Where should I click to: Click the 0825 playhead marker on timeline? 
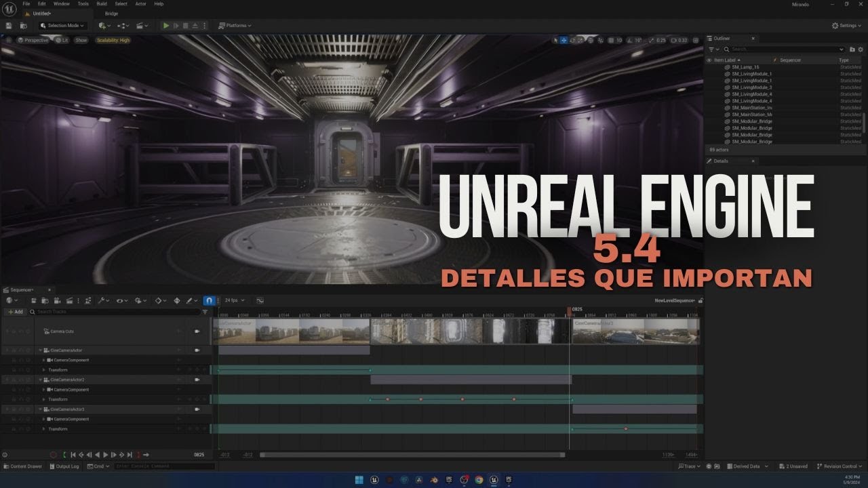pyautogui.click(x=570, y=310)
